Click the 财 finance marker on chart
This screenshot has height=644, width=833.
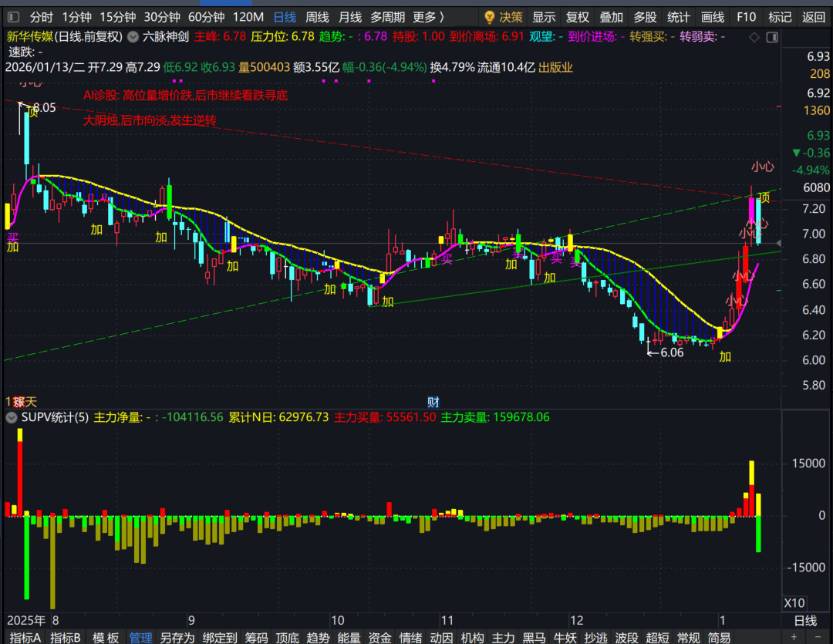coord(433,403)
